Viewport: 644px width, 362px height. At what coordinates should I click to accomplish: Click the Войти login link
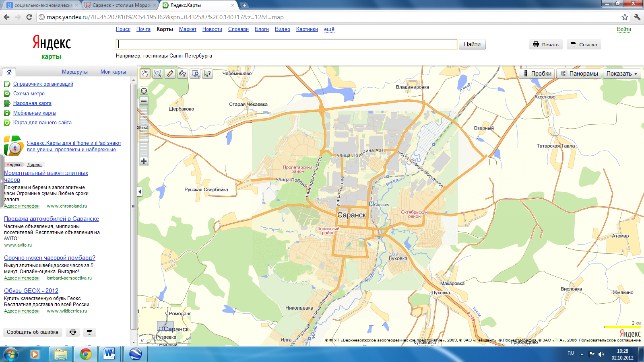pos(624,29)
